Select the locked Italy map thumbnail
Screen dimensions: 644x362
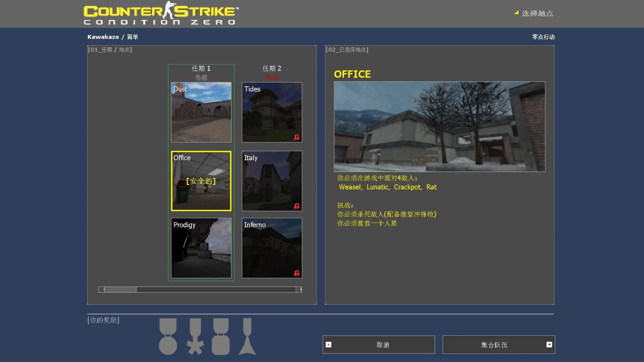pyautogui.click(x=272, y=181)
